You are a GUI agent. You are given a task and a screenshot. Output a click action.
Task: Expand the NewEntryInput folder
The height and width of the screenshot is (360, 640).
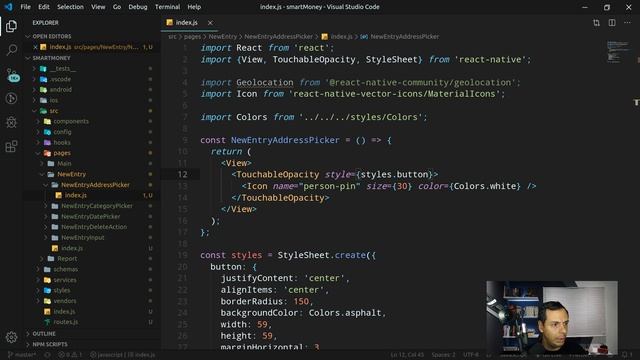pos(83,238)
